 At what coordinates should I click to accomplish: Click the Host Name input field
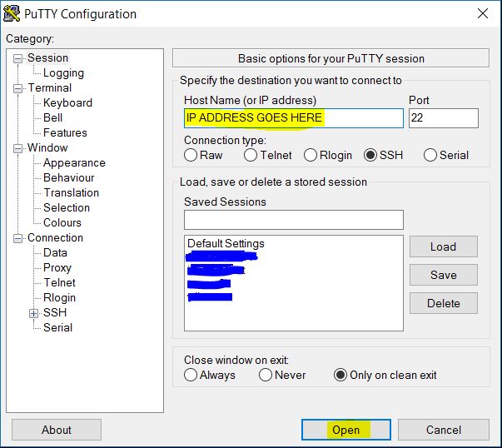[294, 118]
